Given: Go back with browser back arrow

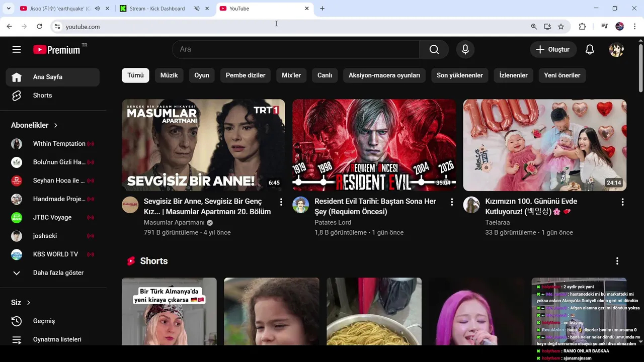Looking at the screenshot, I should point(9,27).
